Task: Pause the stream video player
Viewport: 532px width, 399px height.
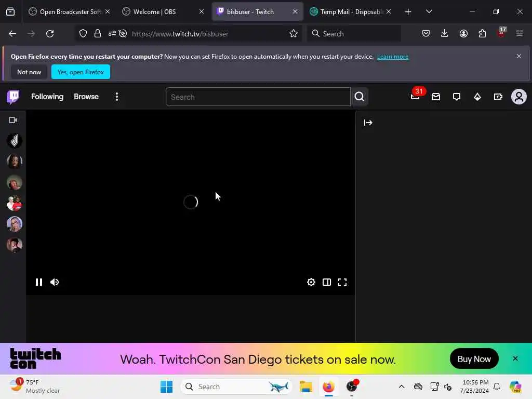Action: pos(38,282)
